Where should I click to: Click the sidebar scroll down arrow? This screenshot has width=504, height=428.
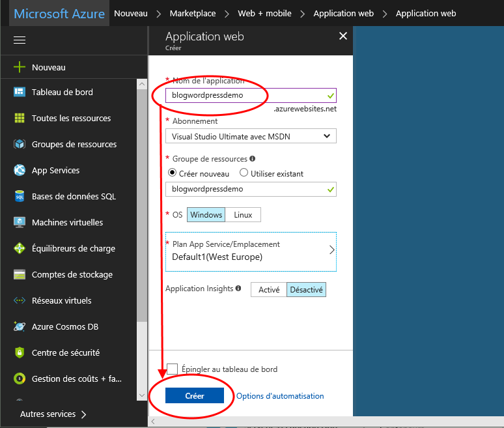pyautogui.click(x=142, y=395)
